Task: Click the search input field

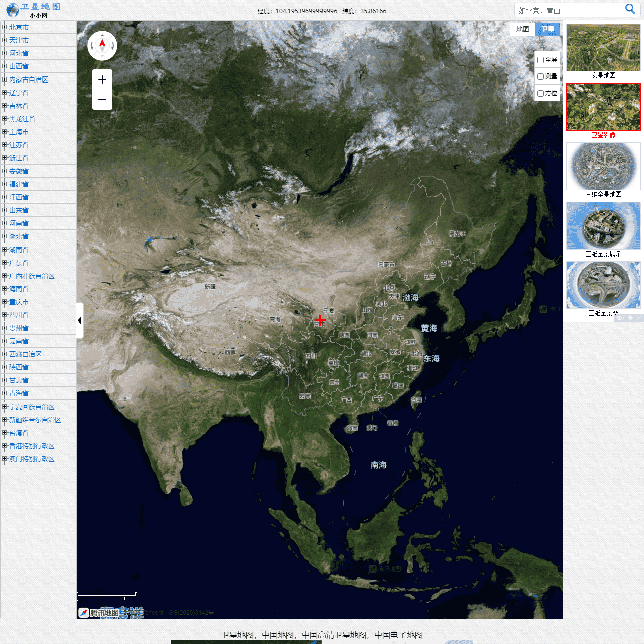Action: (x=569, y=10)
